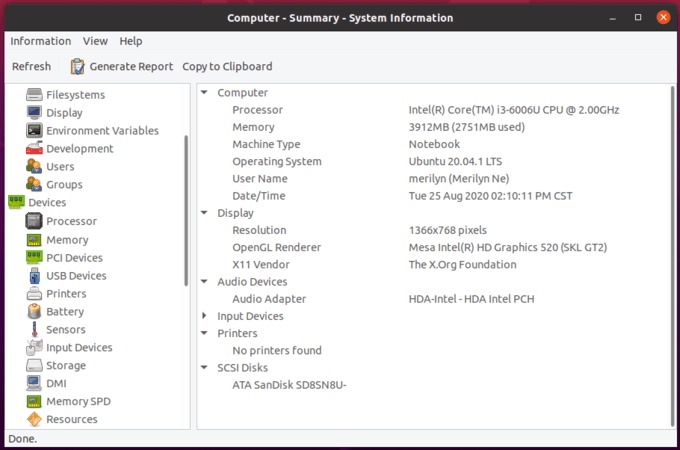Select Environment Variables entry
This screenshot has height=450, width=680.
click(x=102, y=130)
